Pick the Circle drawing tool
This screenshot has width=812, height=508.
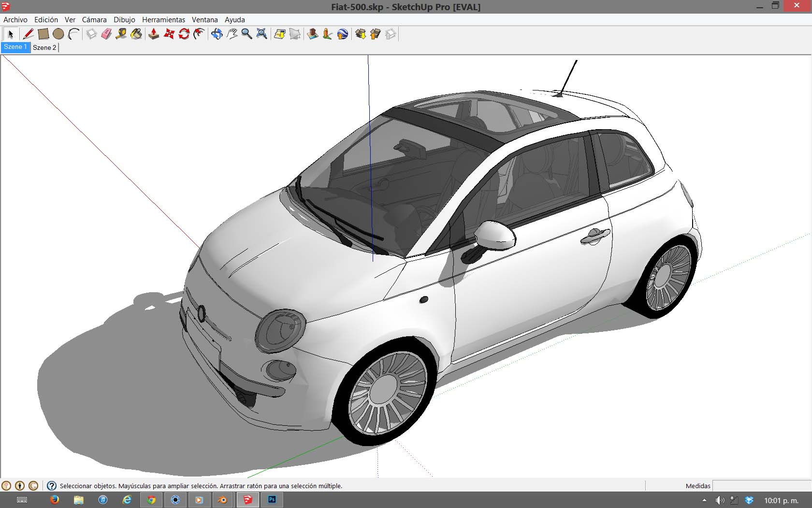coord(58,34)
